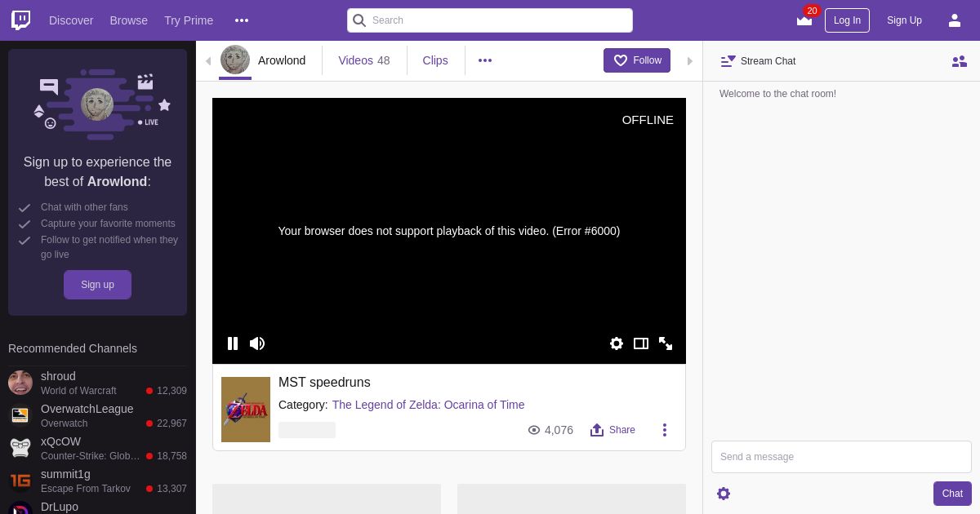Click the Ocarina of Time game cover
Screen dimensions: 980x514
click(x=246, y=410)
